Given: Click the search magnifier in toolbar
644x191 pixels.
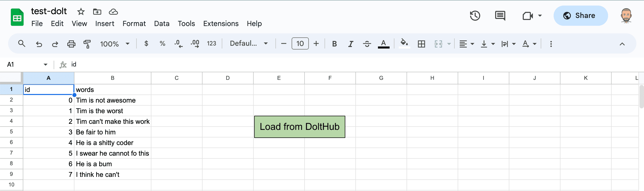Looking at the screenshot, I should pos(22,44).
